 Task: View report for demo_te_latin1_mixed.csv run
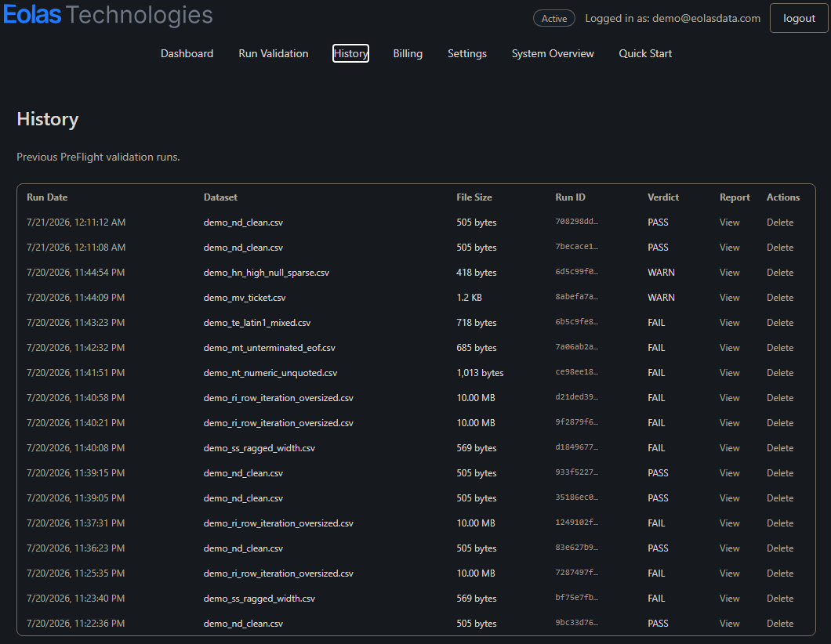click(729, 323)
